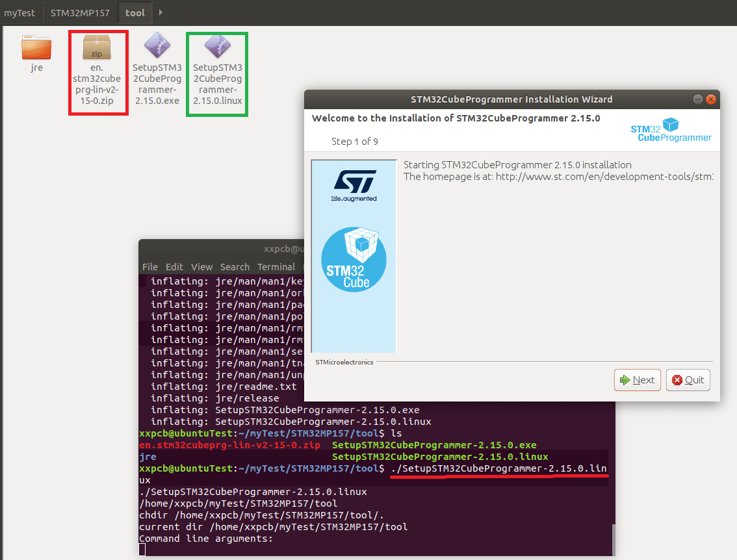Click 'inflating: jre/release' terminal line

[x=215, y=398]
